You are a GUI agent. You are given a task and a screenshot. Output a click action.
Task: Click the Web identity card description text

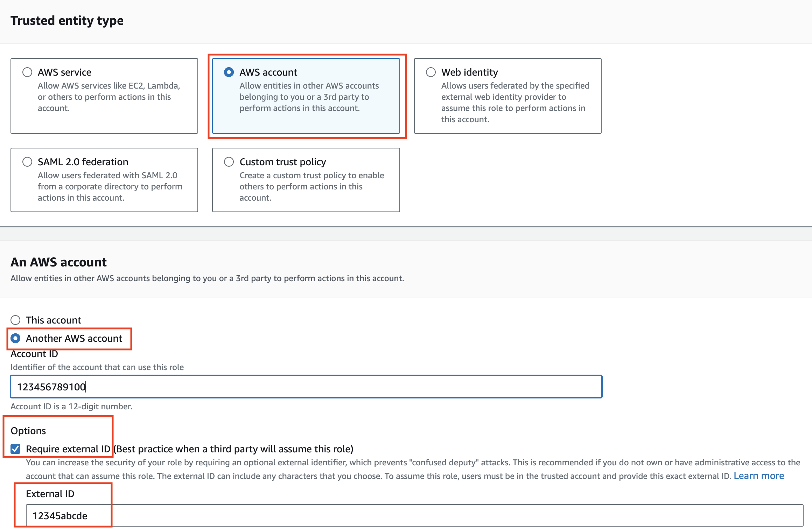coord(514,103)
